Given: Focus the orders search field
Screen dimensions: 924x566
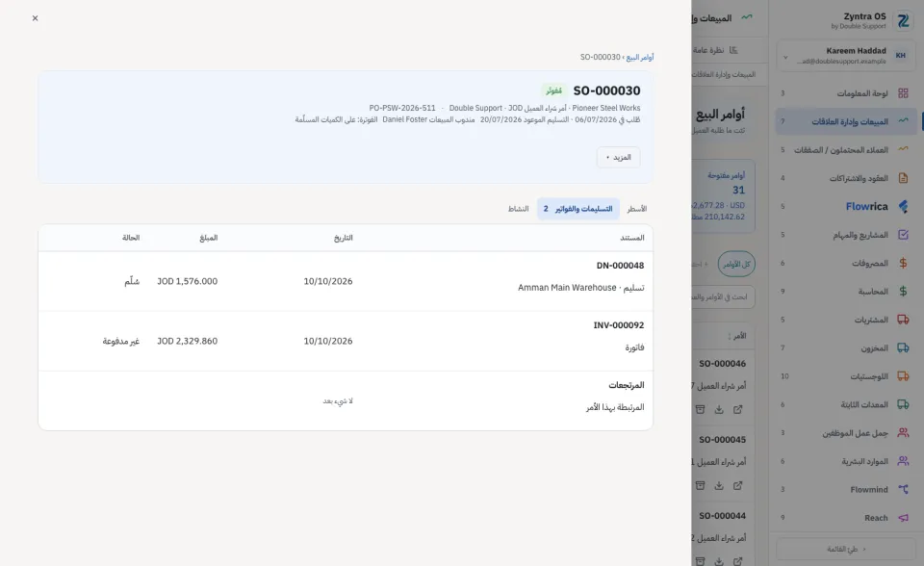Looking at the screenshot, I should [x=723, y=297].
